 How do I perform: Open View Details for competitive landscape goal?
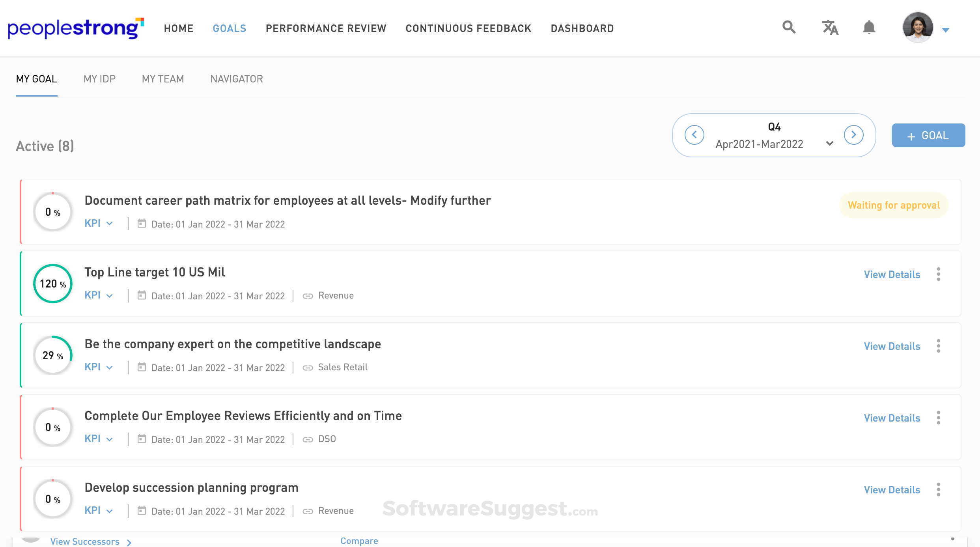pos(892,346)
